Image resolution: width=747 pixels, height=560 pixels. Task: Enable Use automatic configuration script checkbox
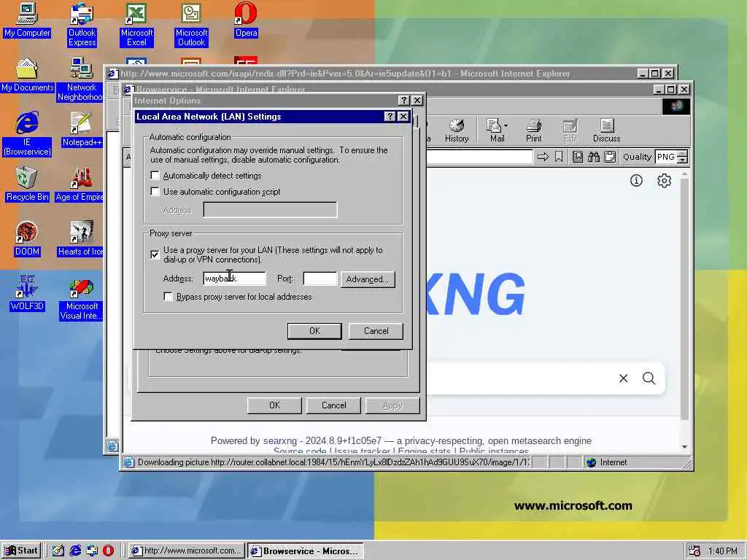click(155, 192)
